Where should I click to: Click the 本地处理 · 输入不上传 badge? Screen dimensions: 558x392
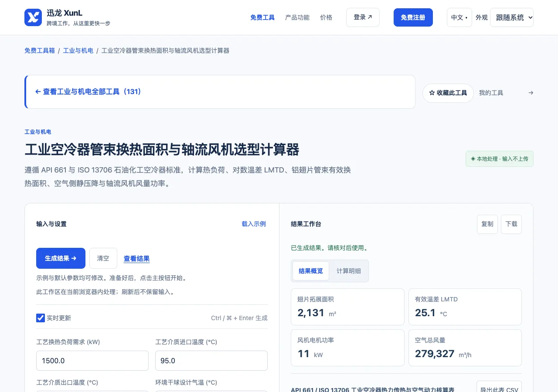point(500,159)
